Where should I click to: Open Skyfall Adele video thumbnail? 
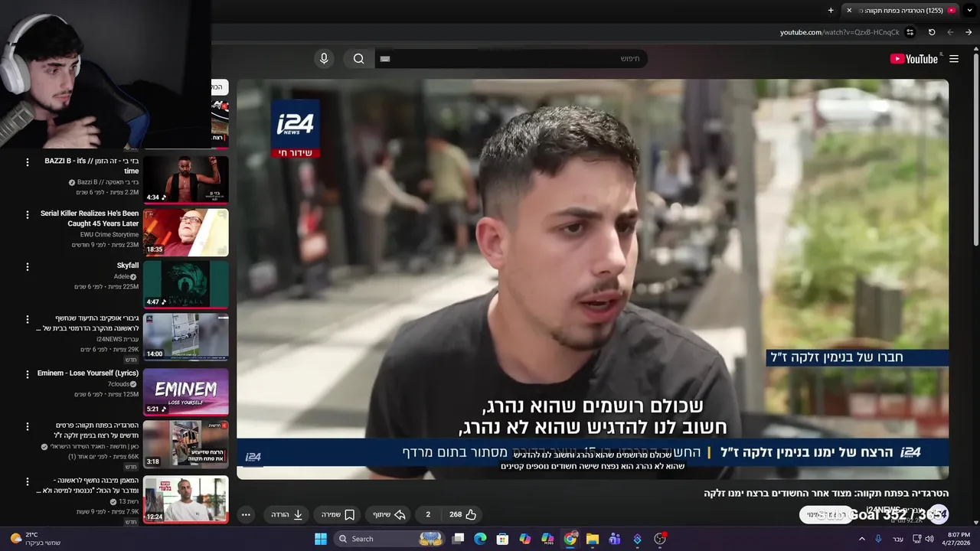tap(186, 284)
